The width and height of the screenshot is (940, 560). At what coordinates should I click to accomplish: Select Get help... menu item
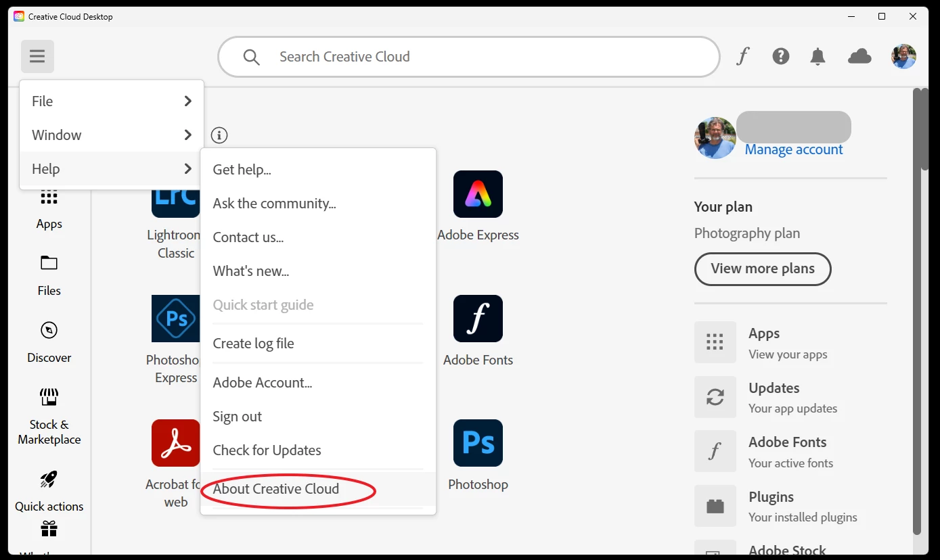point(318,170)
